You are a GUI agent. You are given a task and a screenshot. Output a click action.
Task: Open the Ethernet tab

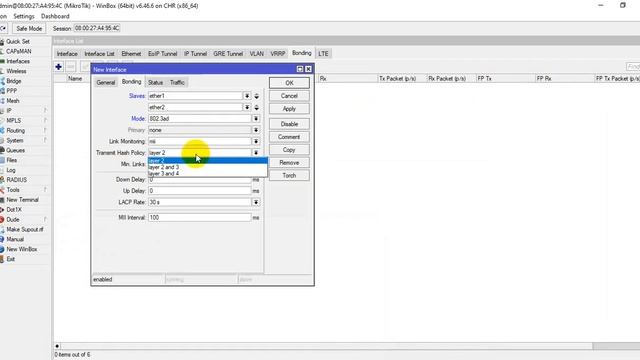(131, 53)
